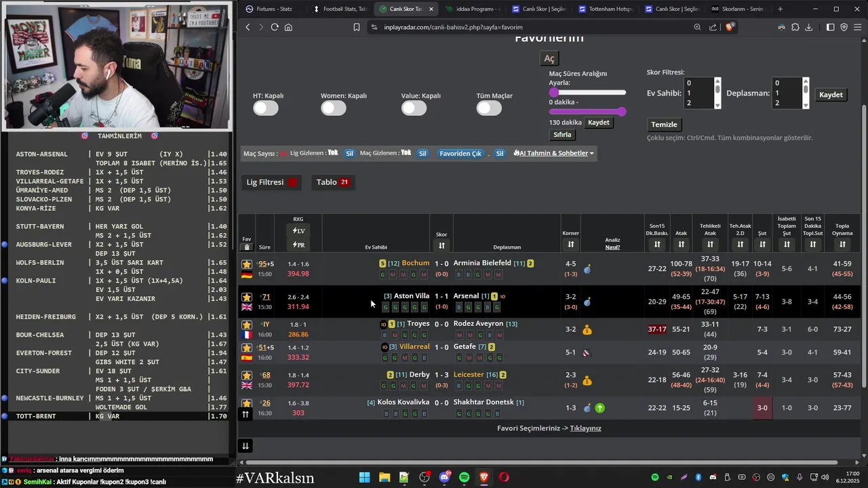This screenshot has height=488, width=868.
Task: Click the 130 dakika maximum slider handle
Action: 621,111
